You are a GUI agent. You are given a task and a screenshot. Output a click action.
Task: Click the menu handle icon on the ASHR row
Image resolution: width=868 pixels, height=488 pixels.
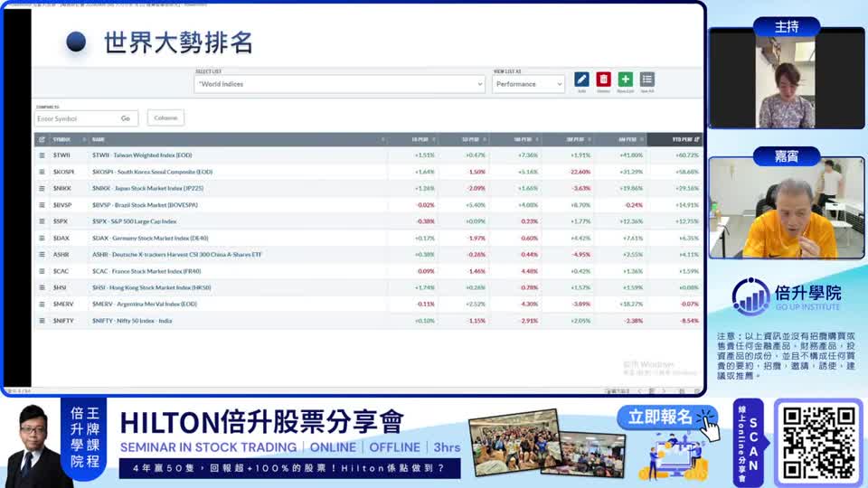42,255
